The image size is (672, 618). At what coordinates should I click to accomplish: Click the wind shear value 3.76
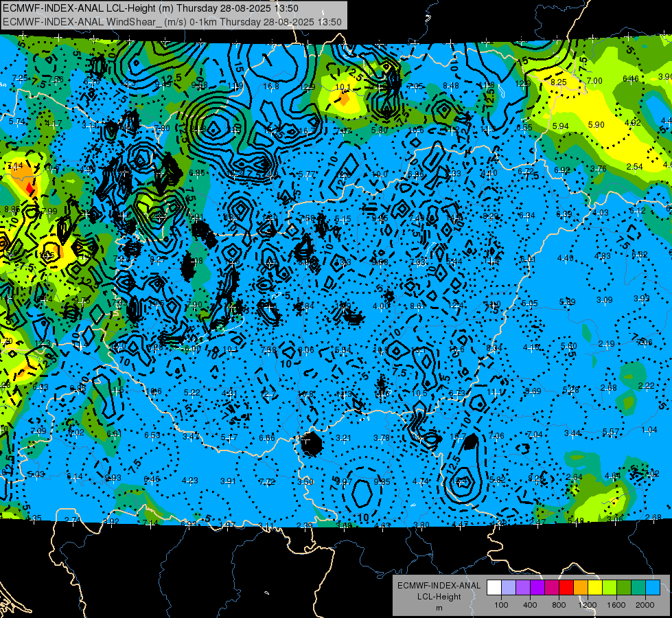(599, 168)
